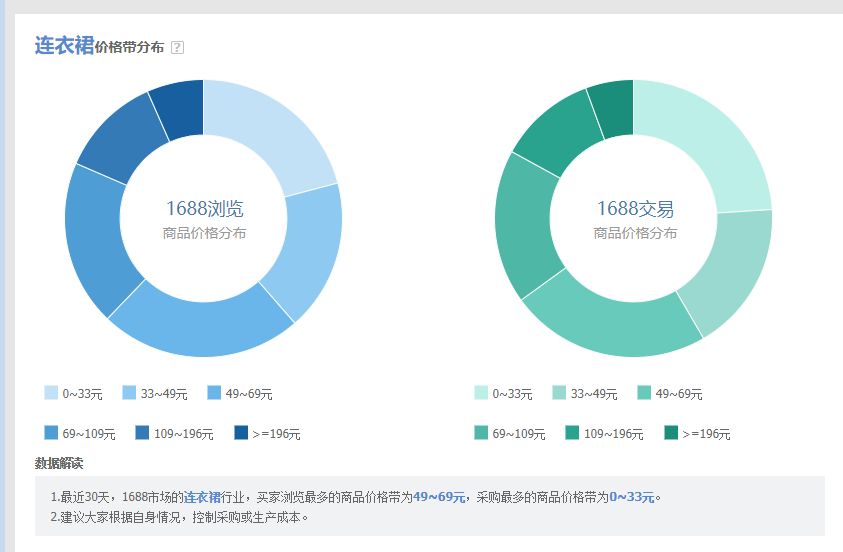
Task: Click the 连衣裙 heading link
Action: point(65,46)
